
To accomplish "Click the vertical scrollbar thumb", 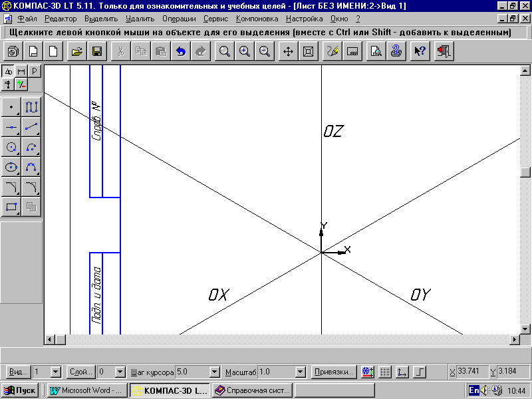I will click(x=525, y=172).
